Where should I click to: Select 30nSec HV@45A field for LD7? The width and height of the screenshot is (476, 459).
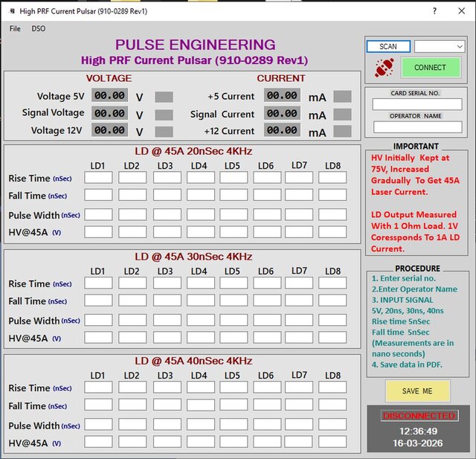(x=299, y=337)
